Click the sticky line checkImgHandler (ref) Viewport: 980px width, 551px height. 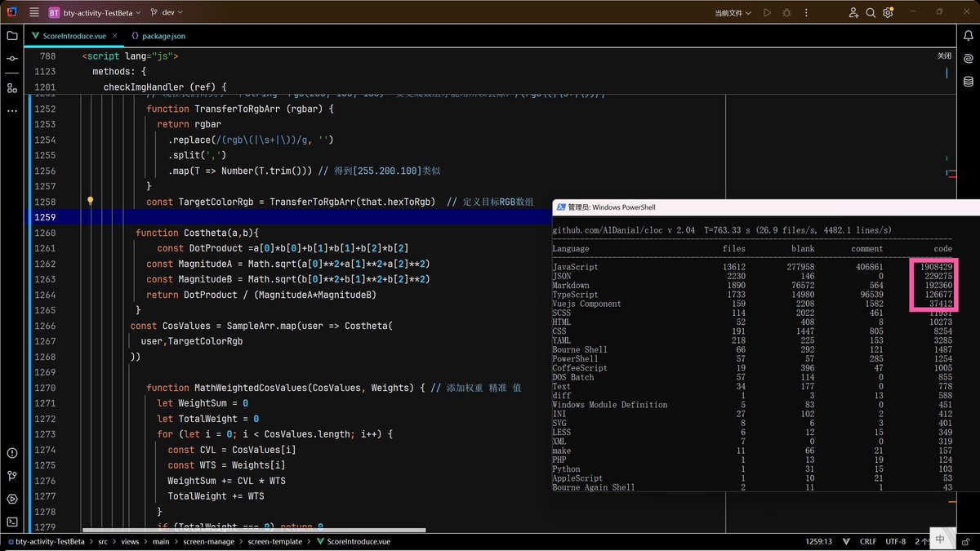[164, 87]
